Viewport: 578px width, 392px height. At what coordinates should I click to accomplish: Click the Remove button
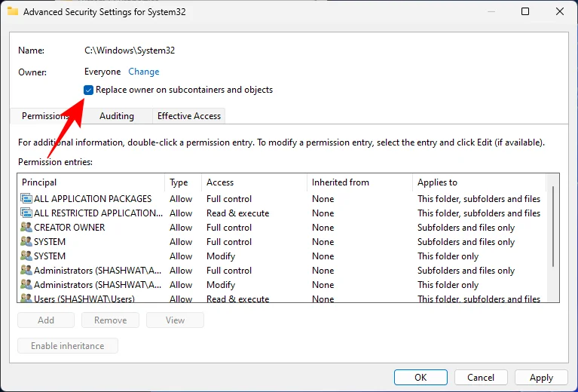[110, 320]
